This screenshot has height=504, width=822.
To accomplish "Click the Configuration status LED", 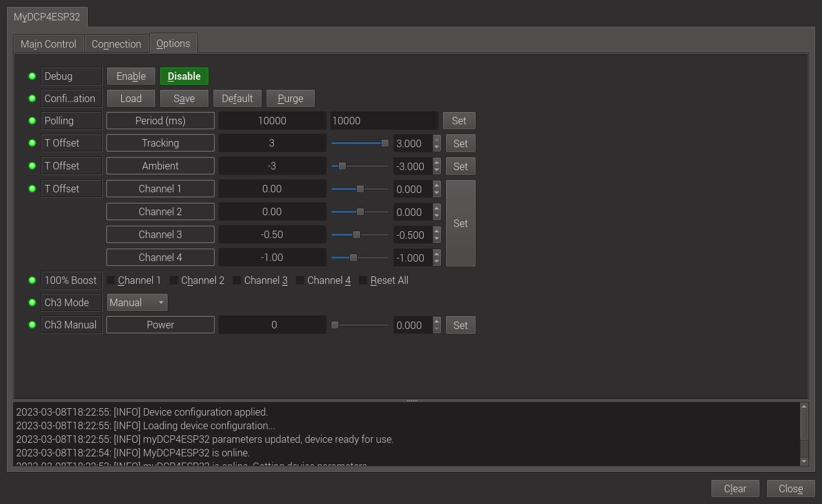I will point(32,98).
